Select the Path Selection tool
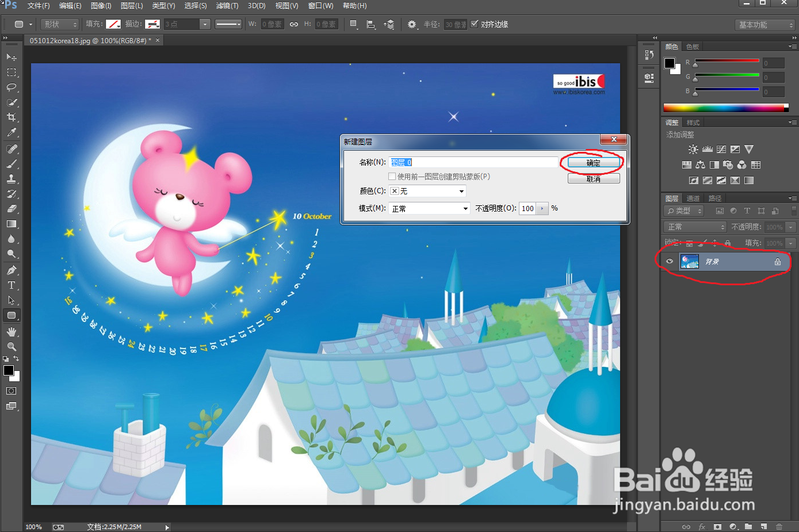The image size is (799, 532). tap(11, 300)
